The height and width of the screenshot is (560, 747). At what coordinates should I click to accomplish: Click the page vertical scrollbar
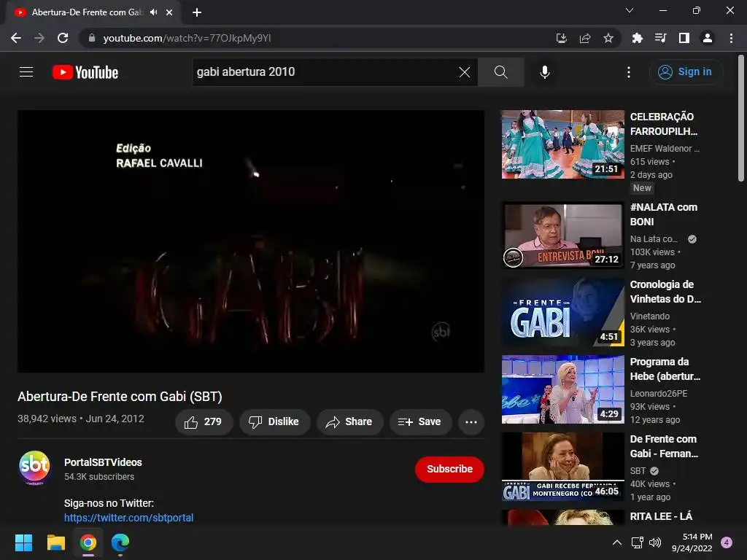click(x=741, y=119)
